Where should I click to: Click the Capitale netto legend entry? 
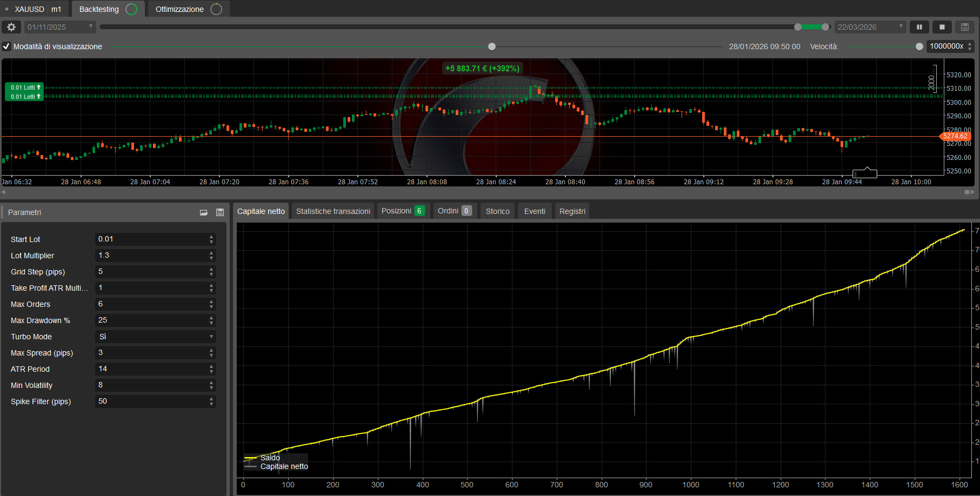click(x=284, y=466)
